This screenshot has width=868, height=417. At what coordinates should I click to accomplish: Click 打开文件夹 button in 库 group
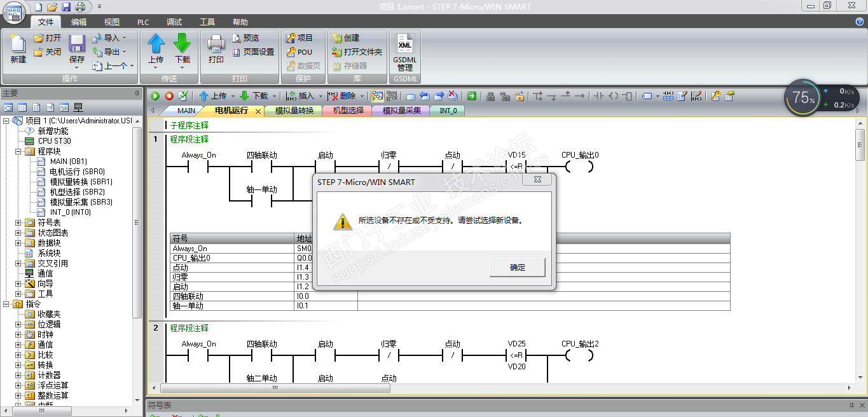[x=357, y=52]
